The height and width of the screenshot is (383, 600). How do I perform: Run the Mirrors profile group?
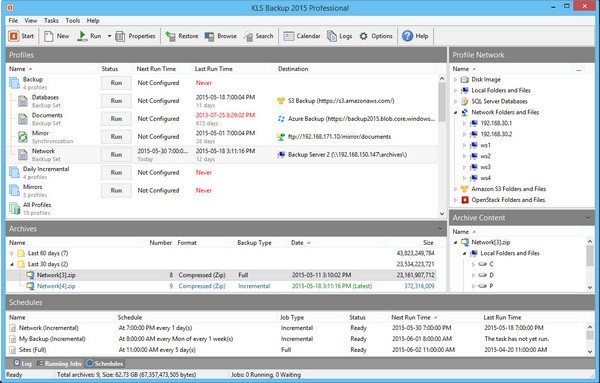116,191
